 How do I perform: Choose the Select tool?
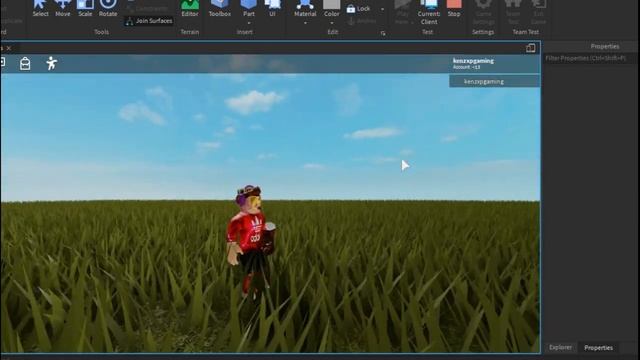click(x=40, y=8)
